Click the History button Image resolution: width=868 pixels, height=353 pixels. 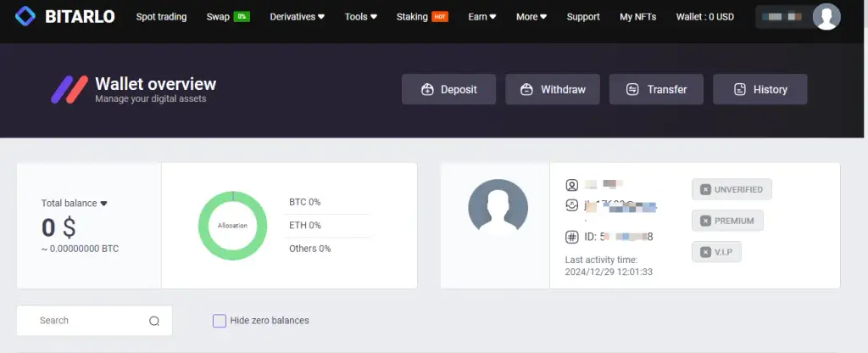click(760, 89)
